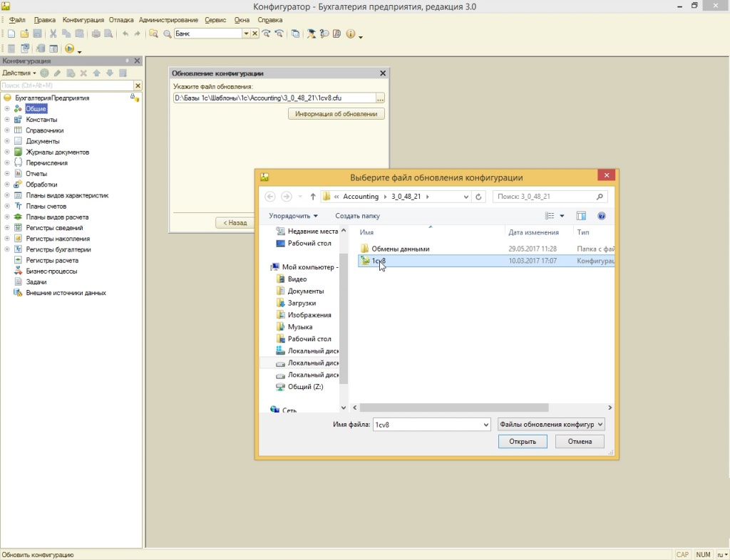Click the Up one level arrow in file dialog
Viewport: 730px width, 560px height.
[313, 197]
